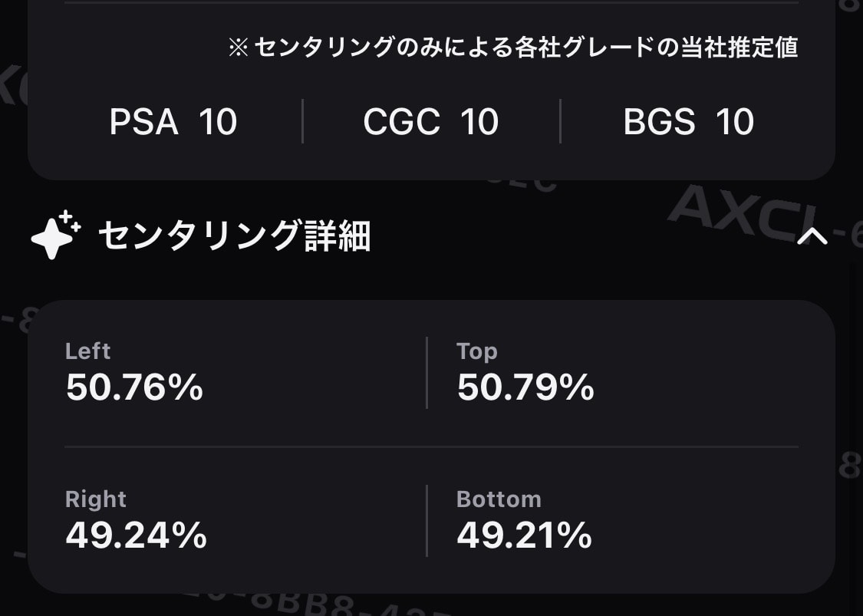Click the sparkle icon beside センタリング詳細

[x=55, y=235]
